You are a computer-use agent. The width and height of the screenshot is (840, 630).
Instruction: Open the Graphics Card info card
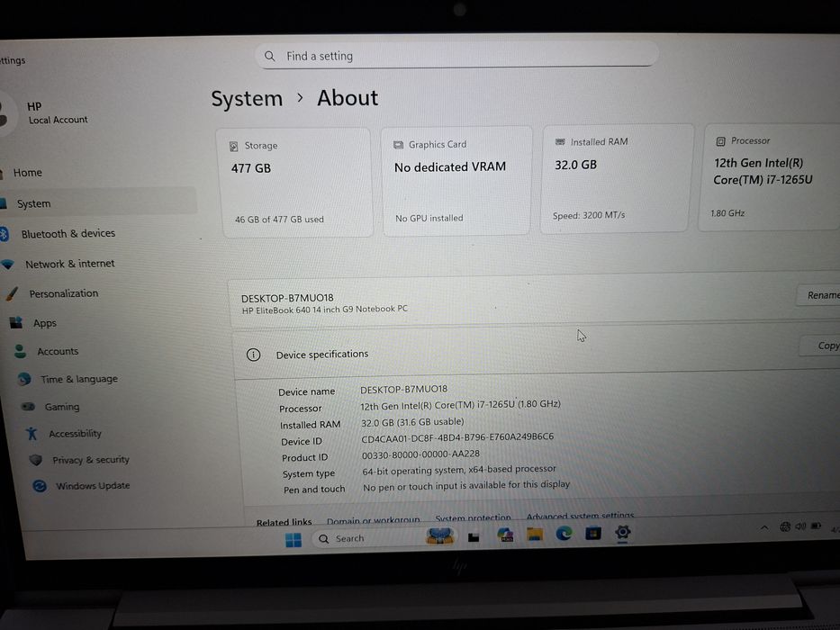[456, 181]
